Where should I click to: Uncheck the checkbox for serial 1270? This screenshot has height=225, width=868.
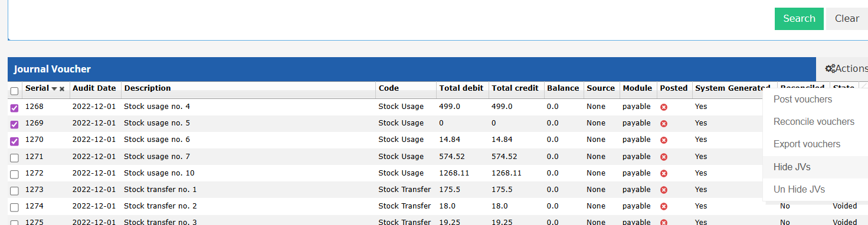(15, 141)
